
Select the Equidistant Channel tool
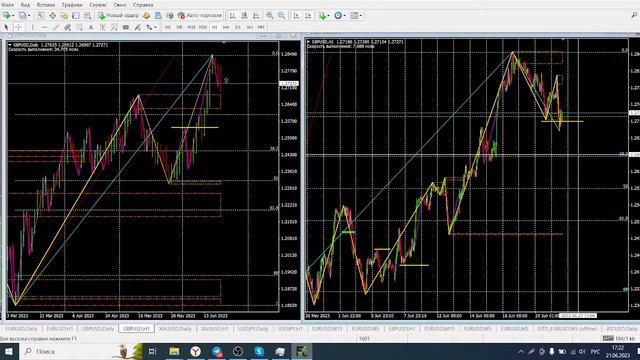pos(67,27)
